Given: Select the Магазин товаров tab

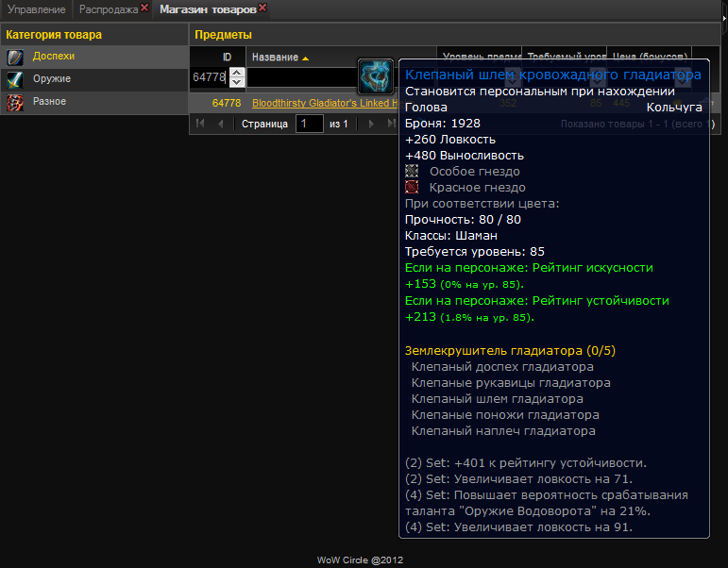Looking at the screenshot, I should click(x=208, y=9).
